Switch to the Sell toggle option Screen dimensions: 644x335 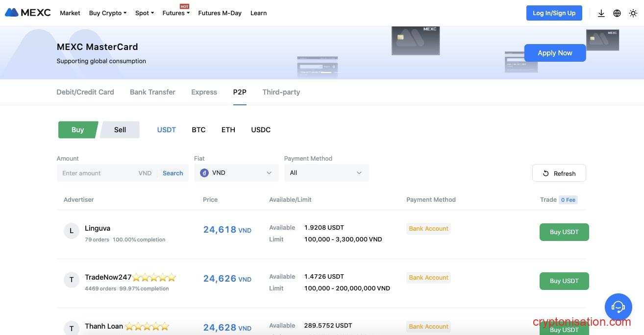120,129
